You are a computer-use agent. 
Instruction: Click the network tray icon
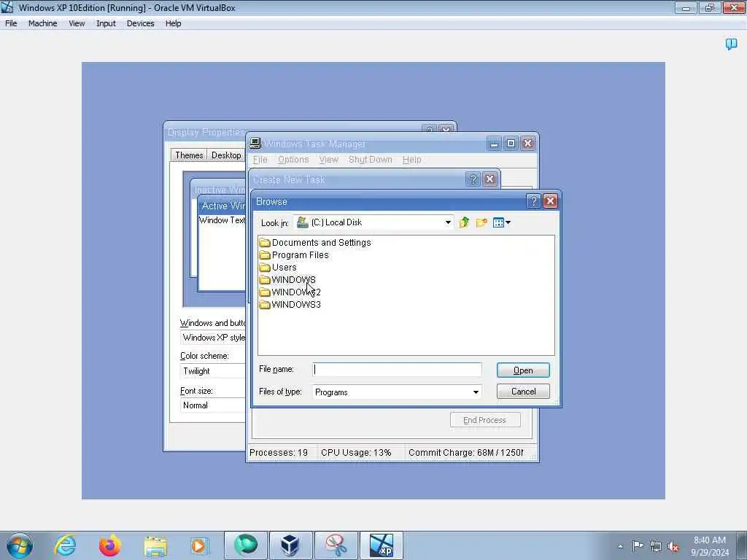click(x=656, y=546)
